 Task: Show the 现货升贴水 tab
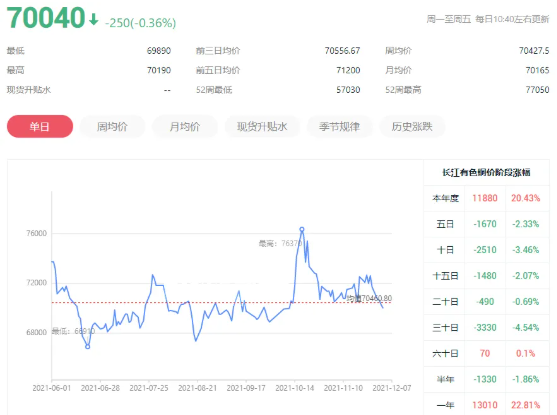262,126
